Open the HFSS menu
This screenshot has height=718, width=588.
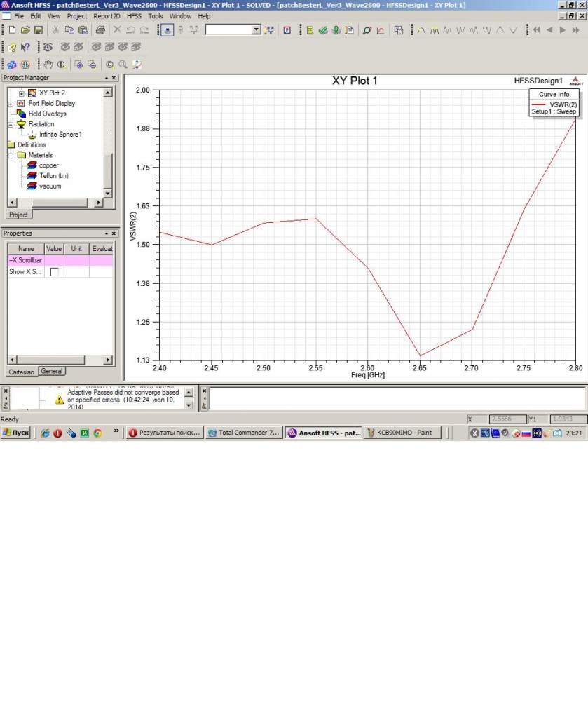[x=134, y=15]
